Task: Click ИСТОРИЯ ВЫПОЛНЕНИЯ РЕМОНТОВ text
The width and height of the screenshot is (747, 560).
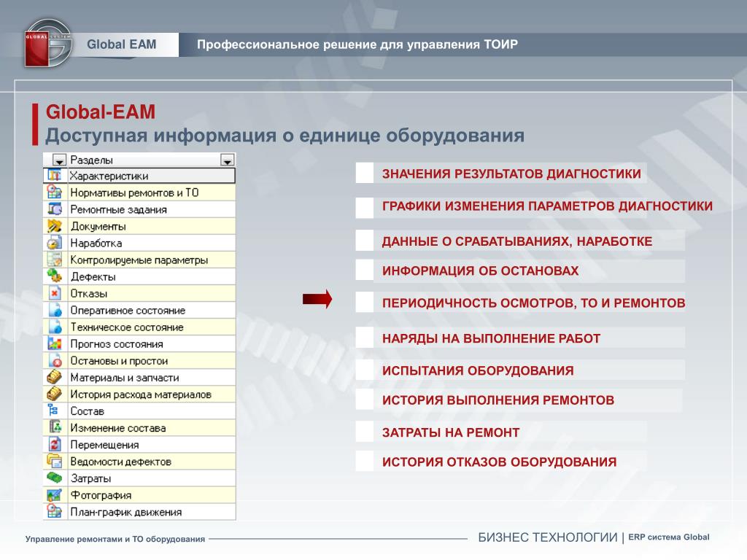Action: (498, 400)
